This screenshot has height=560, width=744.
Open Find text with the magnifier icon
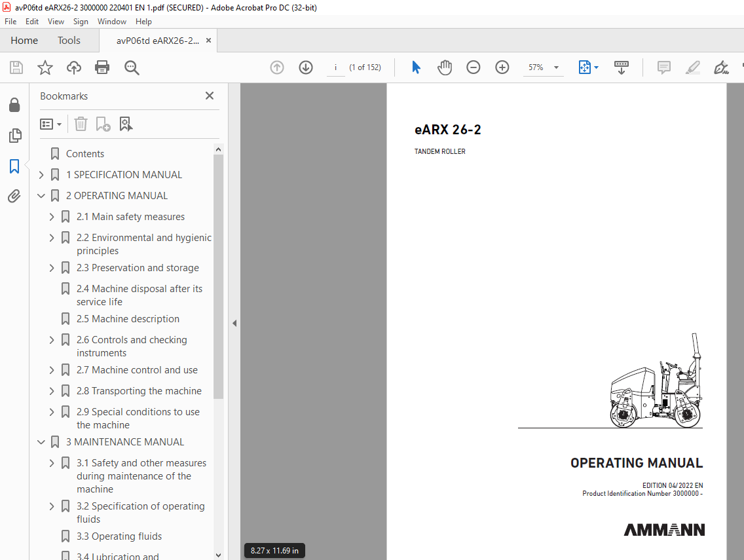coord(132,67)
